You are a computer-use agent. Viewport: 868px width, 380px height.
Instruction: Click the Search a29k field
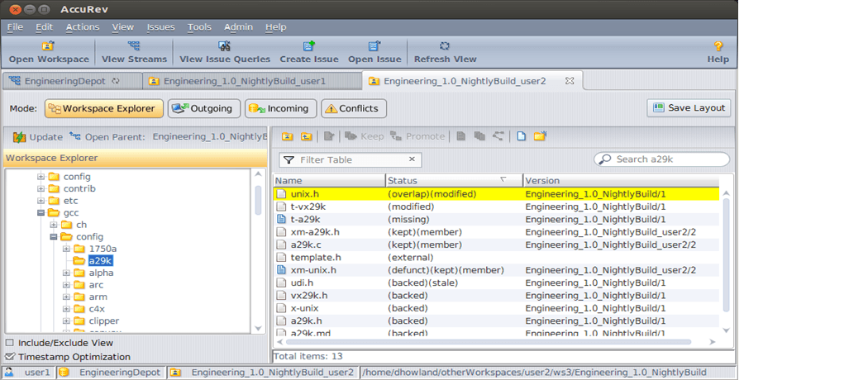coord(661,159)
